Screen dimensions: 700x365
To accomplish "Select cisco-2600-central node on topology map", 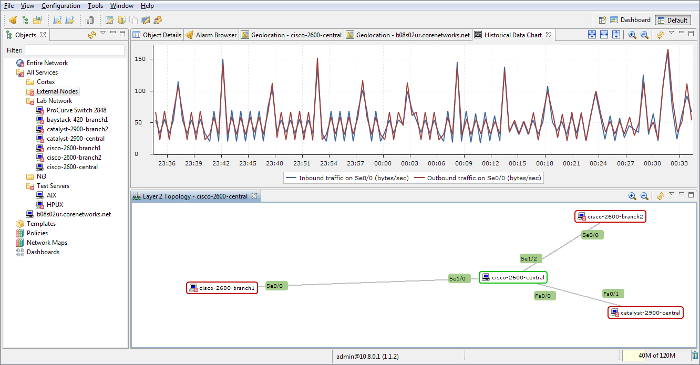I will [513, 278].
